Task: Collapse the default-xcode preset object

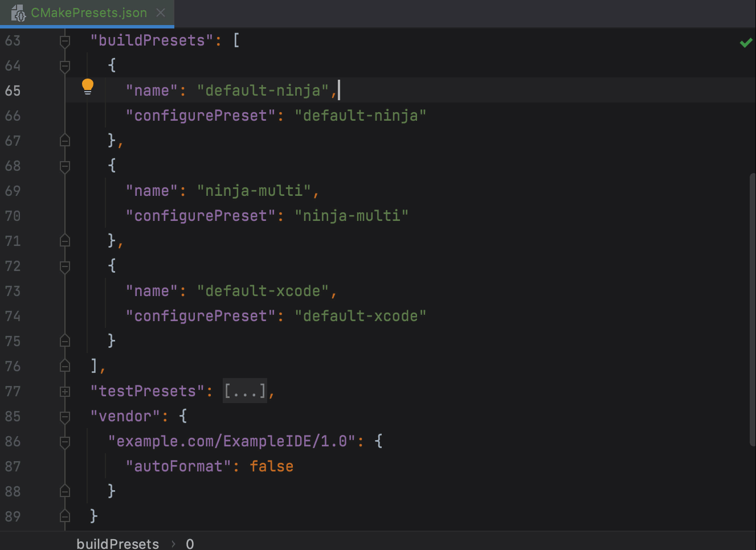Action: [x=64, y=266]
